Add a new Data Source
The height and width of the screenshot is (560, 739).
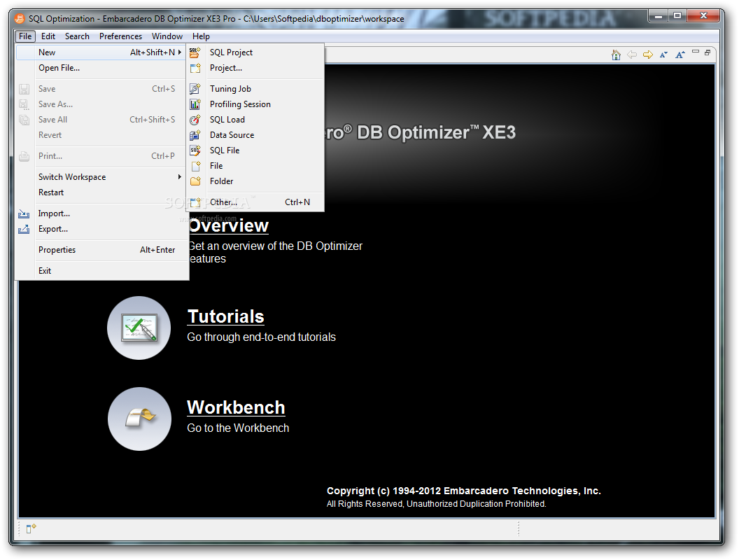256,135
